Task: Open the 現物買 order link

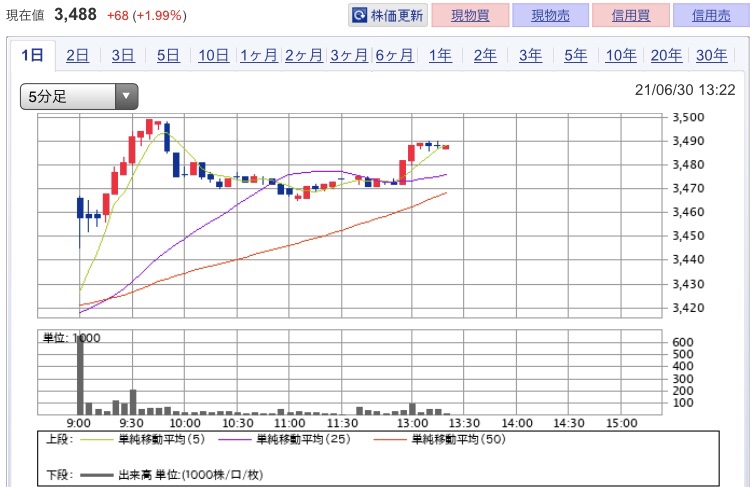Action: pos(470,15)
